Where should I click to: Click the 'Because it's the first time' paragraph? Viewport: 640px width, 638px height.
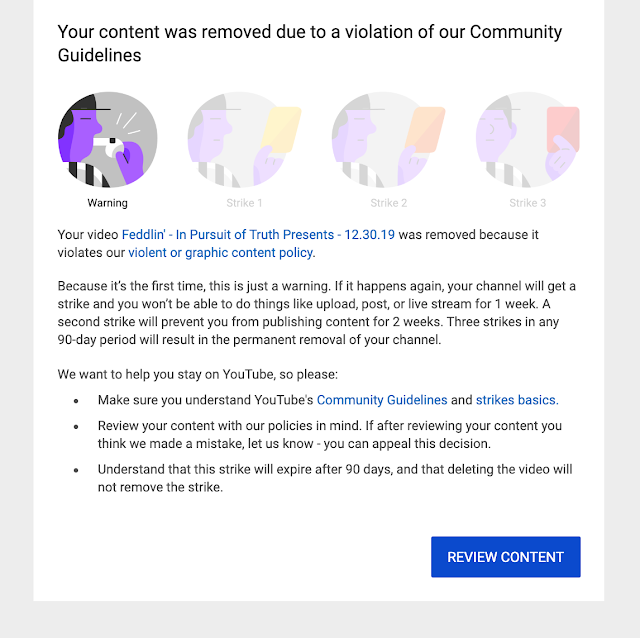coord(316,313)
